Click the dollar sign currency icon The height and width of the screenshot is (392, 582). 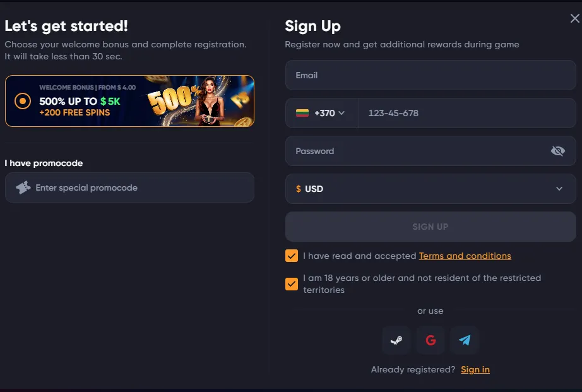(299, 189)
